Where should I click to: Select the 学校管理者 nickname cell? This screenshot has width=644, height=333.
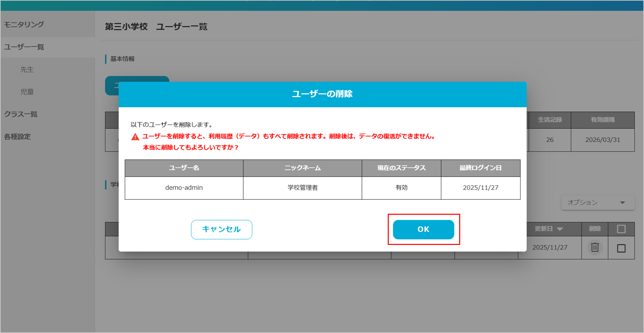(303, 188)
